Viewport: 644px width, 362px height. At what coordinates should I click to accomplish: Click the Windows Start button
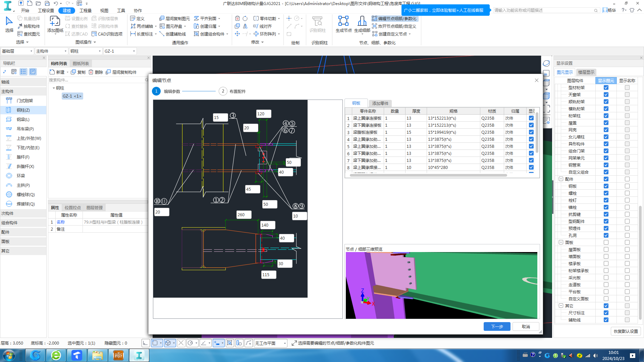click(x=9, y=355)
